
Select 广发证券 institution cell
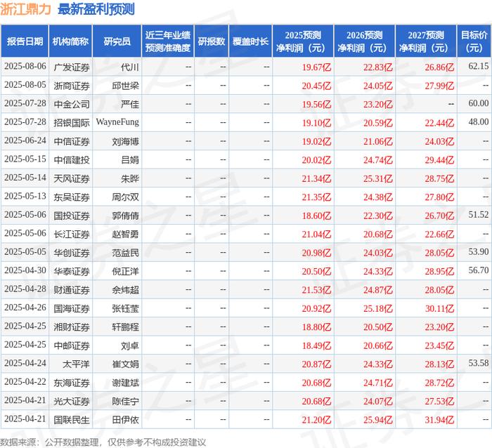[72, 67]
